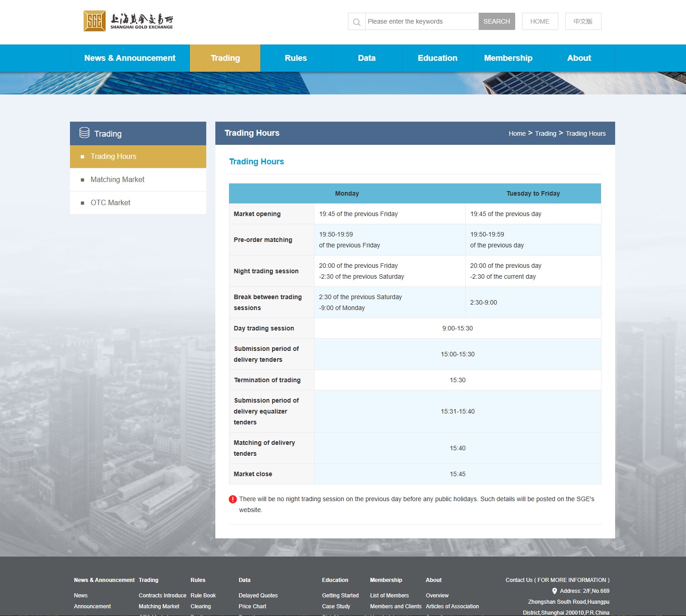Click the 15:45 market close value
The width and height of the screenshot is (686, 616).
coord(457,474)
